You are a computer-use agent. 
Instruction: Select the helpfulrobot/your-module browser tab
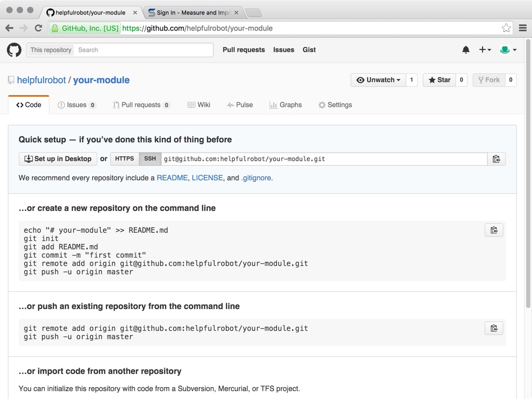click(x=91, y=12)
